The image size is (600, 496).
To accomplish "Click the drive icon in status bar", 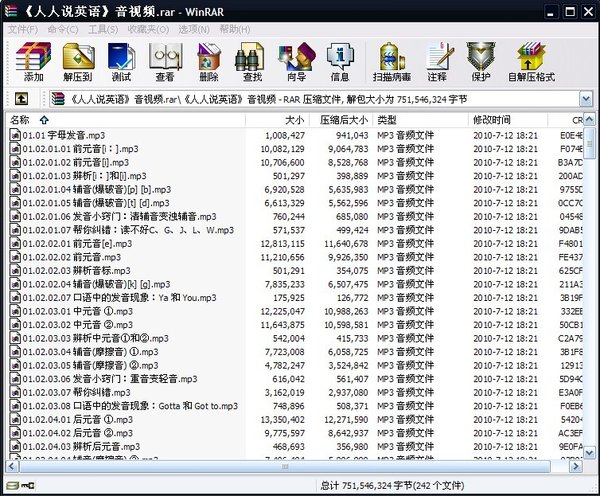I will [13, 486].
